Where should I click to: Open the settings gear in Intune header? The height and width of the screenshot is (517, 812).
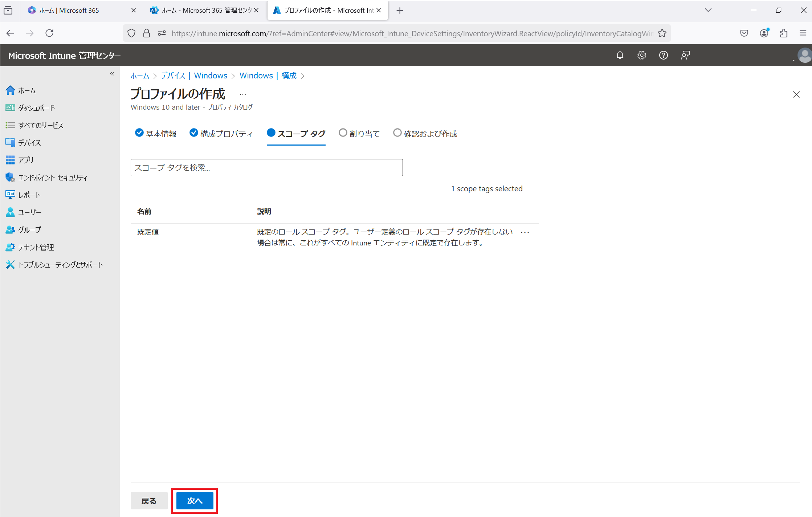pos(642,55)
